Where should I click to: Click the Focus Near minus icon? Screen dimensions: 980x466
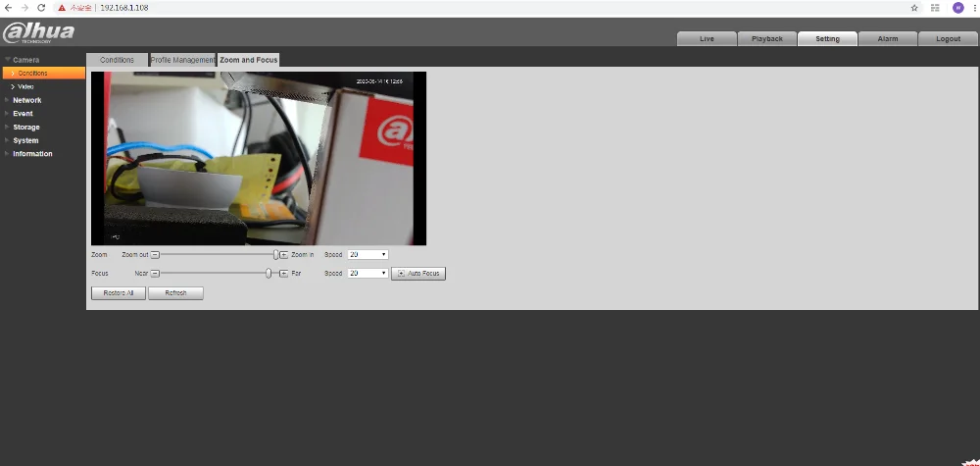pyautogui.click(x=155, y=274)
